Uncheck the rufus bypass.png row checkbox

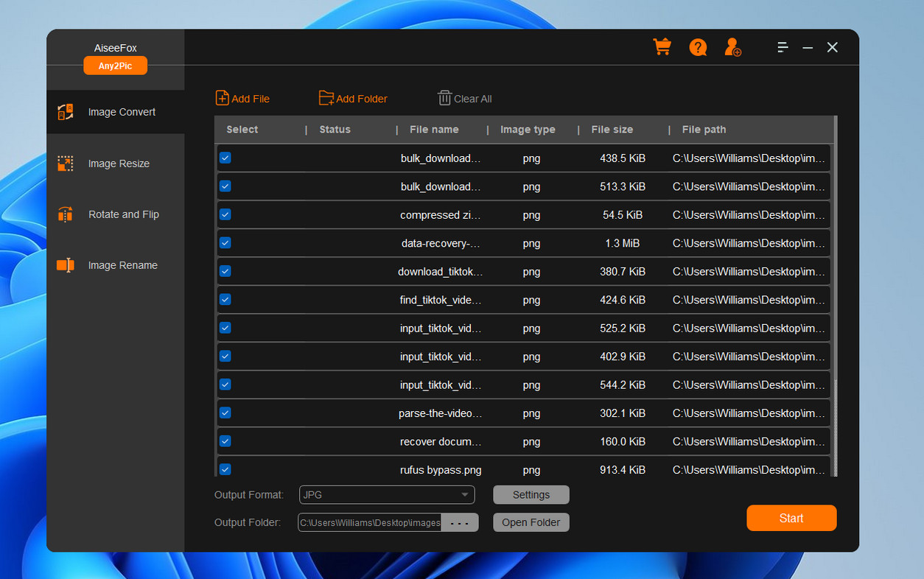click(x=225, y=469)
